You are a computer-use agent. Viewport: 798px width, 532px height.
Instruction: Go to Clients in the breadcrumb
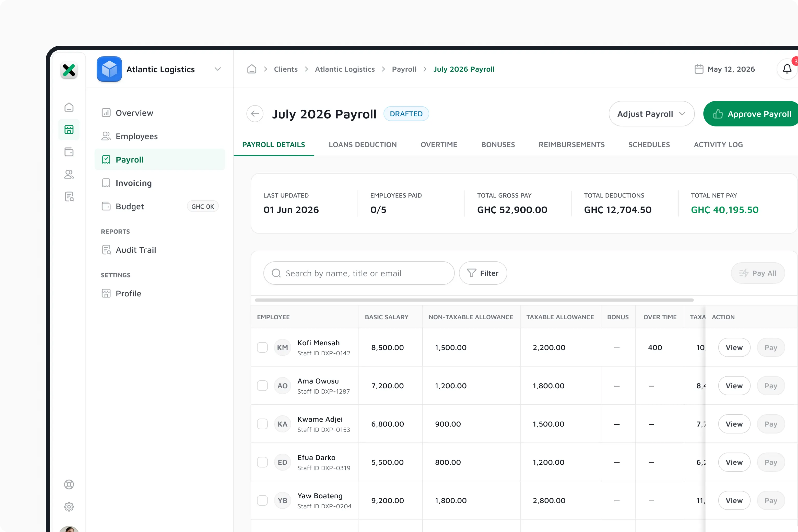(286, 69)
